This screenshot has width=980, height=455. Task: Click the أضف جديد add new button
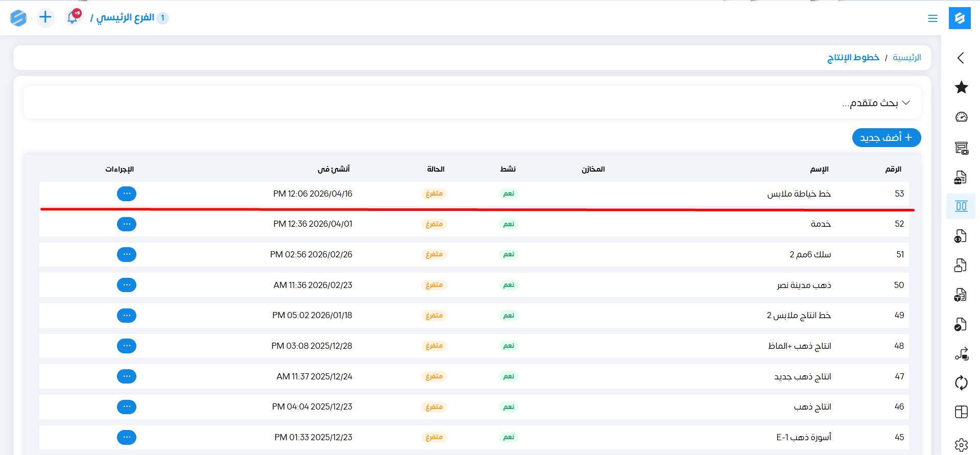tap(886, 138)
